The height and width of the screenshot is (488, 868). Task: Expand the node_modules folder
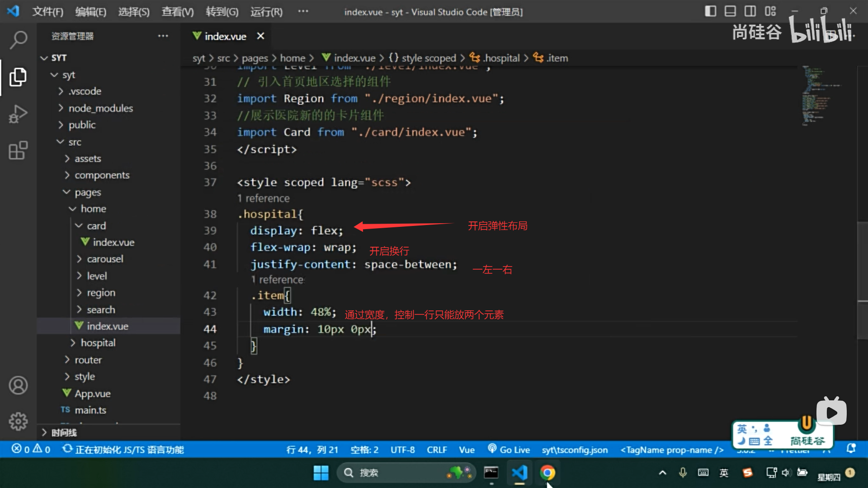click(x=100, y=108)
